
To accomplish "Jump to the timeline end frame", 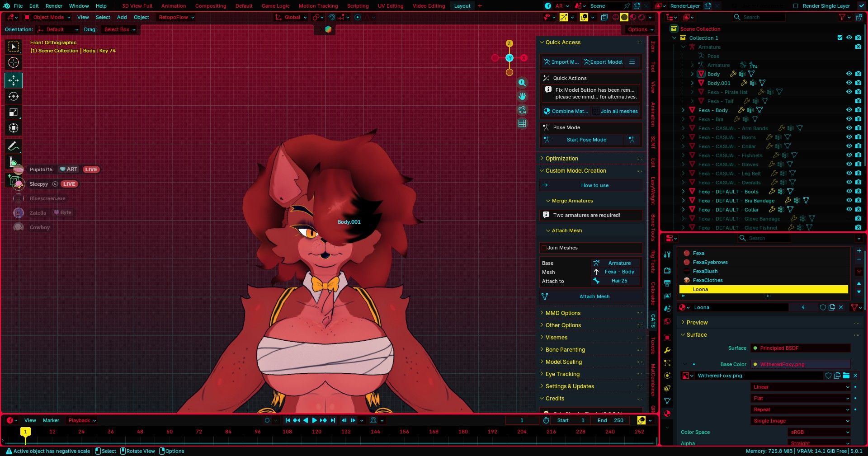I will 333,420.
